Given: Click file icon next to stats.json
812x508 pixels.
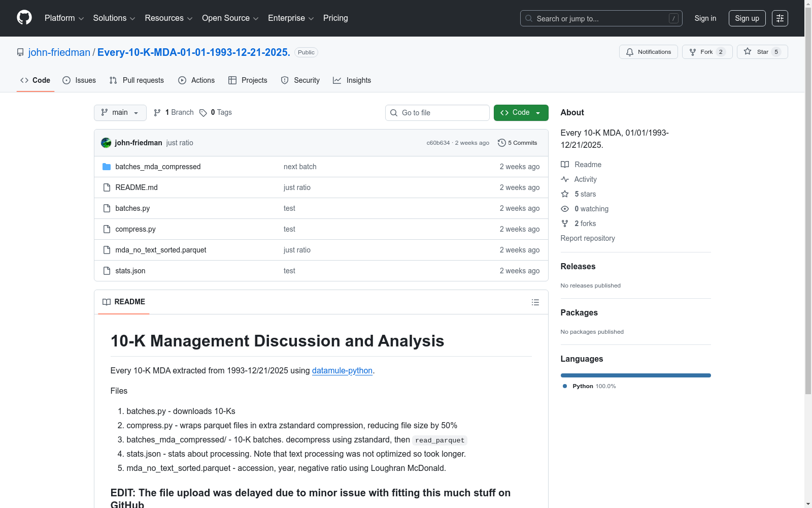Looking at the screenshot, I should tap(107, 271).
